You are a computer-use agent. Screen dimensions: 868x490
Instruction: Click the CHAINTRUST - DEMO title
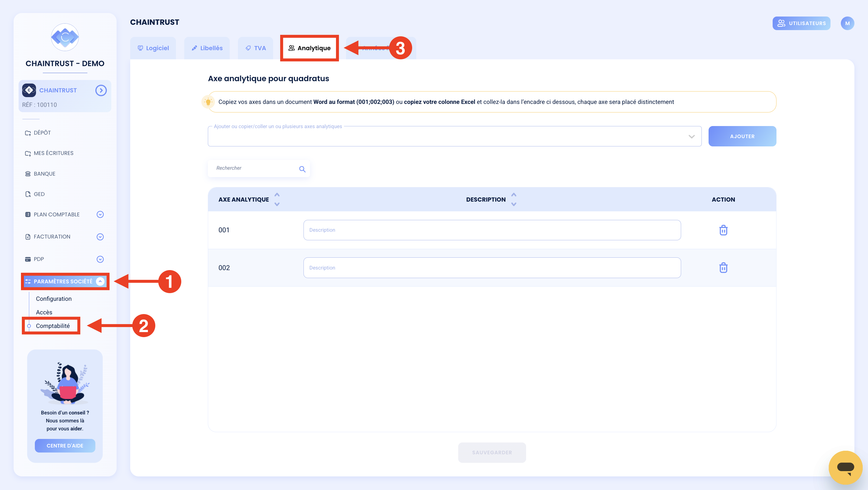tap(65, 63)
